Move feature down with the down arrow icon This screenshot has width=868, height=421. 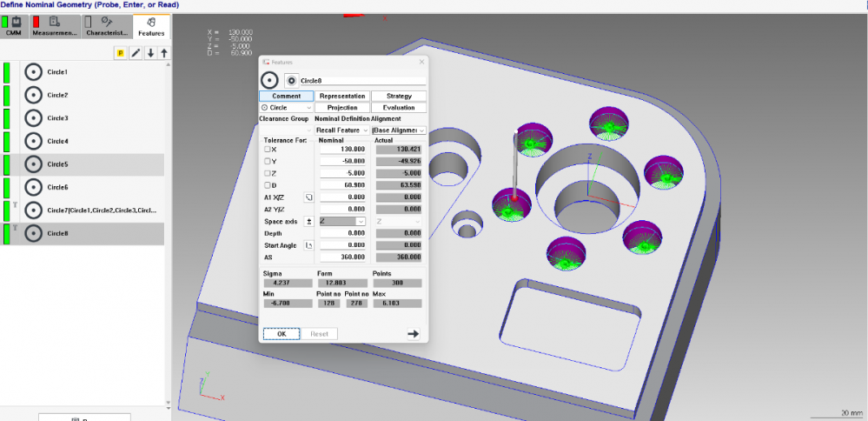coord(150,54)
